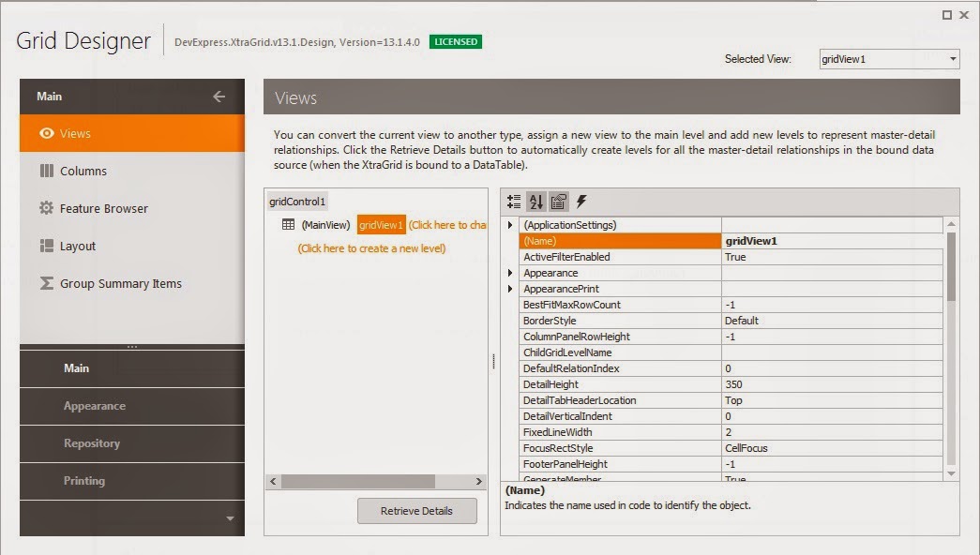Click the splitter handle between tree and properties
The width and height of the screenshot is (980, 555).
tap(493, 361)
